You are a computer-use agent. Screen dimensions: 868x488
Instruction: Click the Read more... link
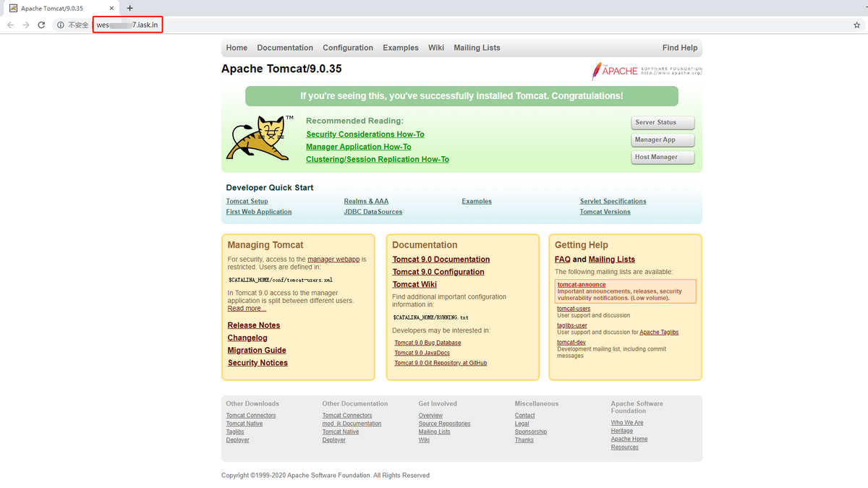tap(247, 309)
